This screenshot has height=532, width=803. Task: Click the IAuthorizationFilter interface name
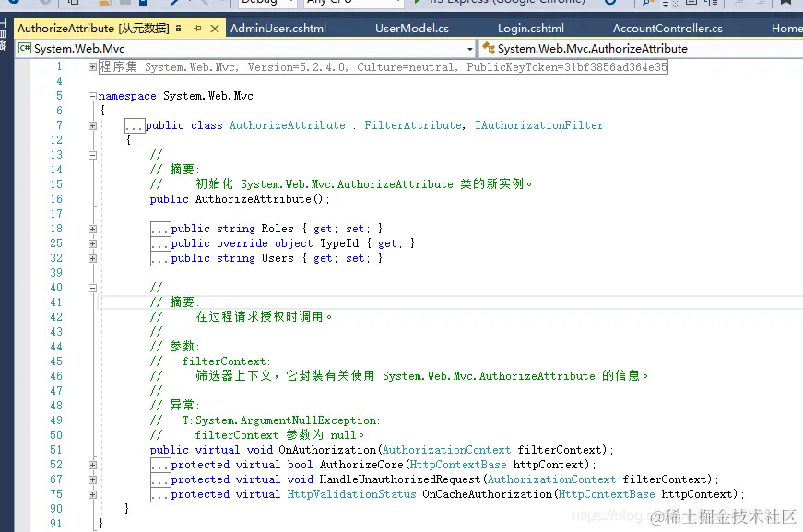[538, 125]
